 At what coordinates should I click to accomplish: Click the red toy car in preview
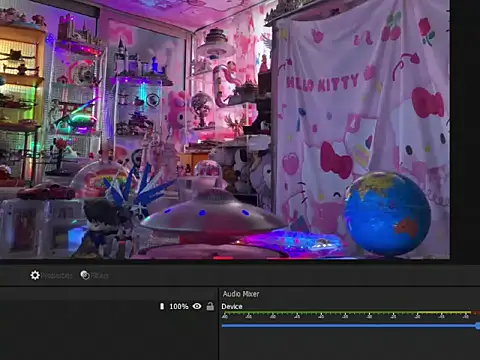tap(47, 191)
